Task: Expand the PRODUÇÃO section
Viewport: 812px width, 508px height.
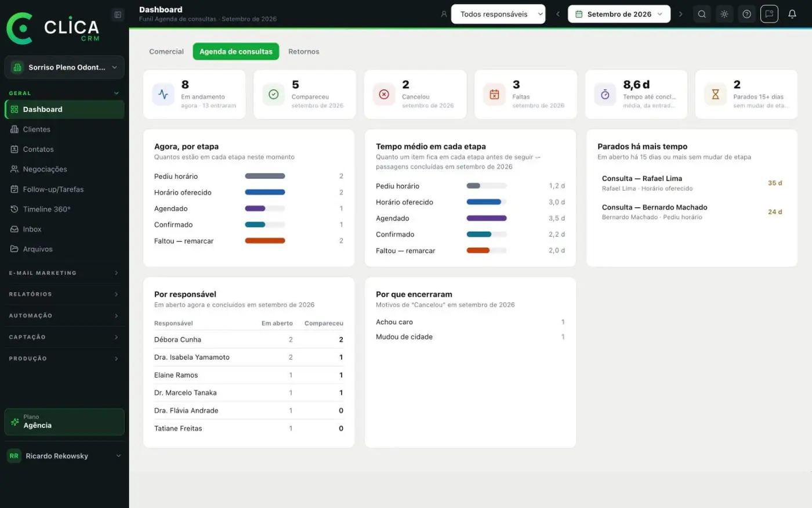Action: tap(64, 359)
